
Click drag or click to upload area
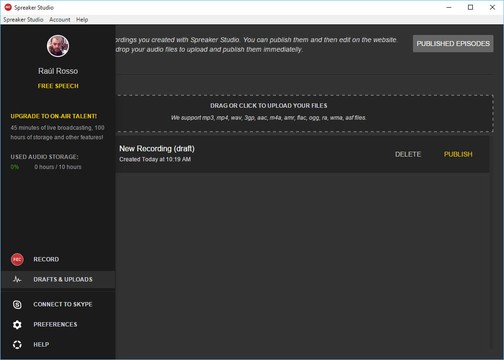(305, 113)
